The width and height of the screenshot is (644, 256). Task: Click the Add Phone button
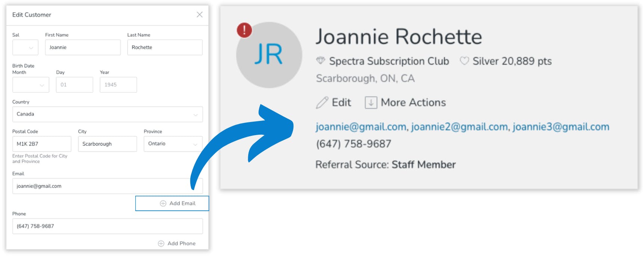pyautogui.click(x=177, y=243)
